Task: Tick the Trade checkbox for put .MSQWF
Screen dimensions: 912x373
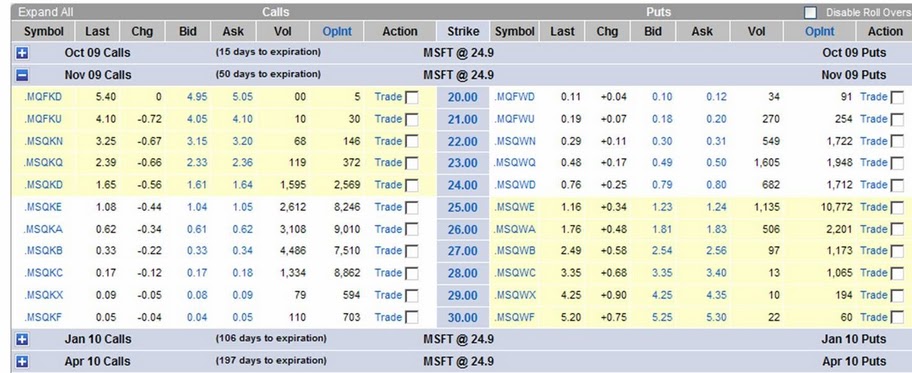Action: (x=897, y=318)
